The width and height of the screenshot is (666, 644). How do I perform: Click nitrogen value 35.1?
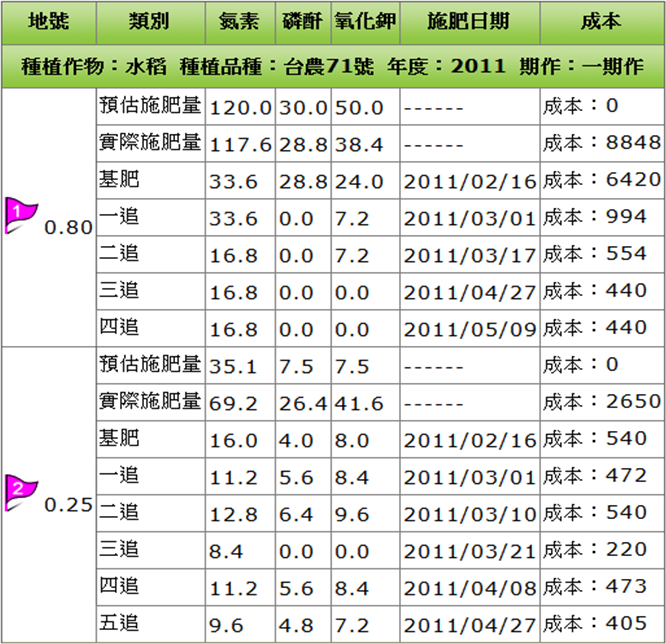[233, 367]
